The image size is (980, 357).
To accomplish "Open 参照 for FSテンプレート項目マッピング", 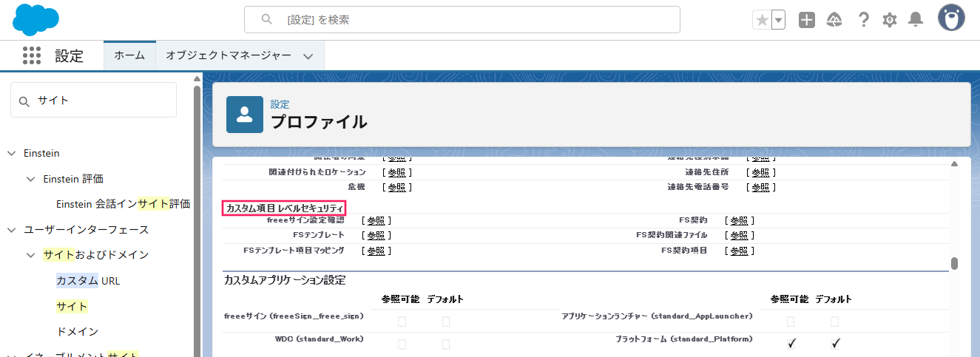I will click(x=376, y=251).
